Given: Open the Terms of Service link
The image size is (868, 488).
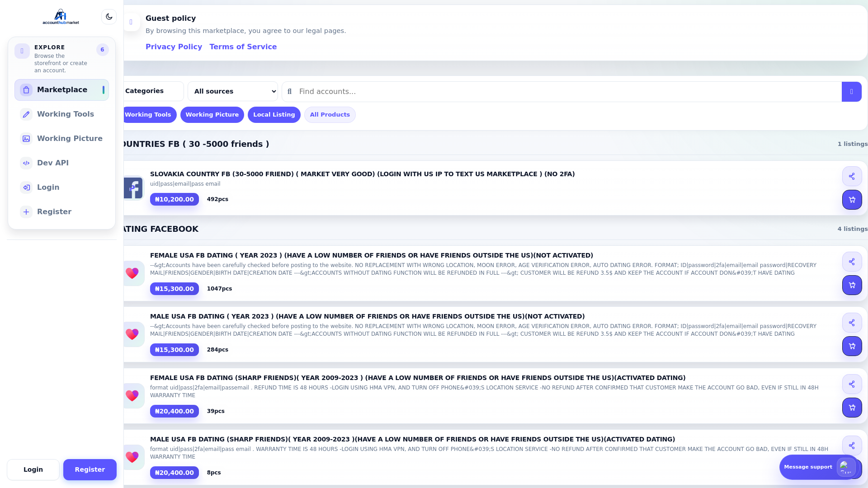Looking at the screenshot, I should click(243, 47).
